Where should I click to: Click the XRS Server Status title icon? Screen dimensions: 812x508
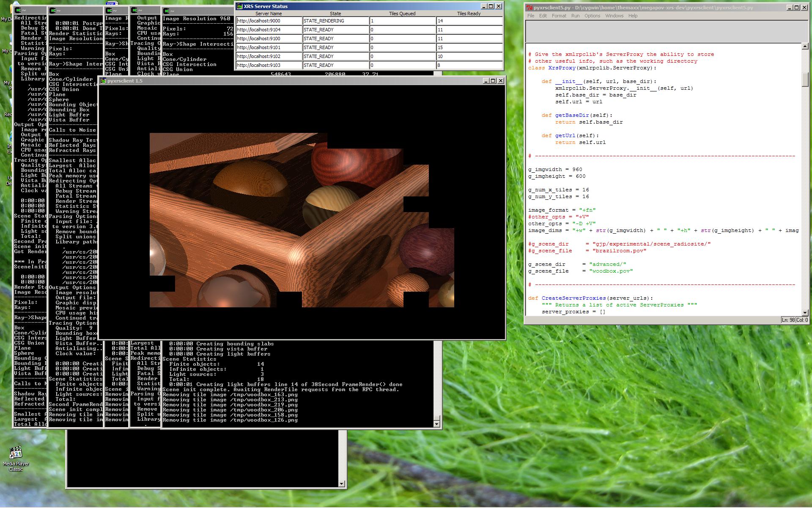point(240,6)
